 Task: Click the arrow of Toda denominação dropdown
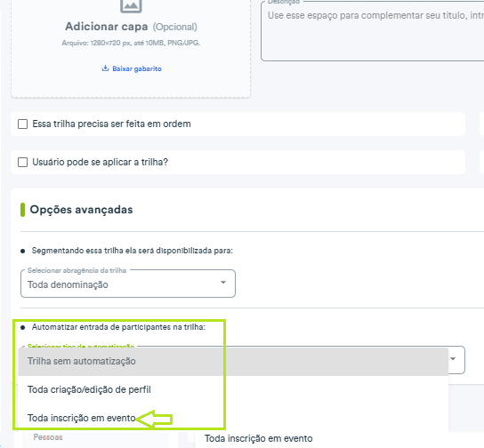[223, 283]
